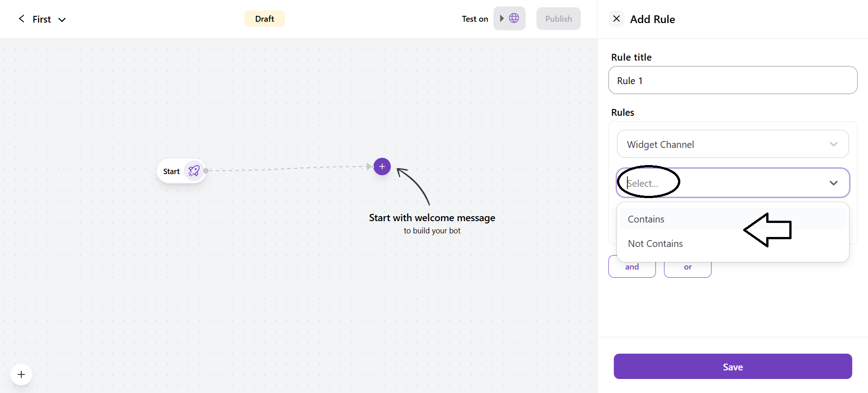
Task: Click the Select... condition field
Action: tap(724, 183)
